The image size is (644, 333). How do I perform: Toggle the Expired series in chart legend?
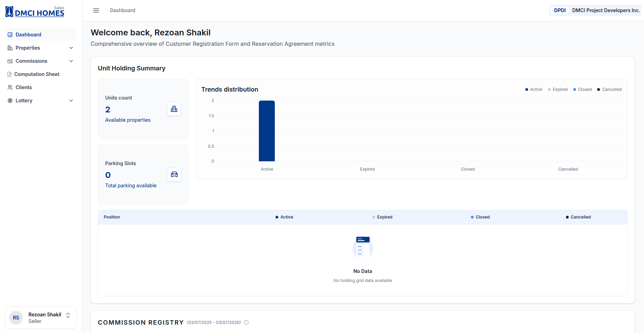[558, 89]
